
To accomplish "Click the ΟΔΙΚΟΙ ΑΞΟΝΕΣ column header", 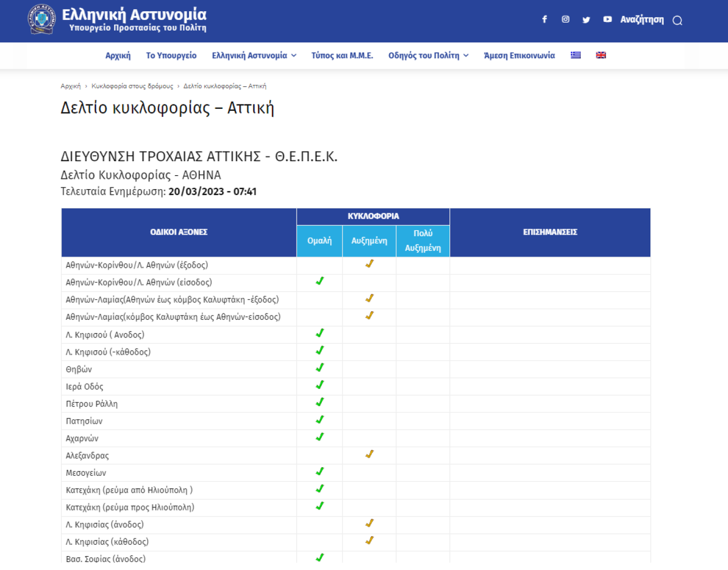I will click(x=179, y=232).
